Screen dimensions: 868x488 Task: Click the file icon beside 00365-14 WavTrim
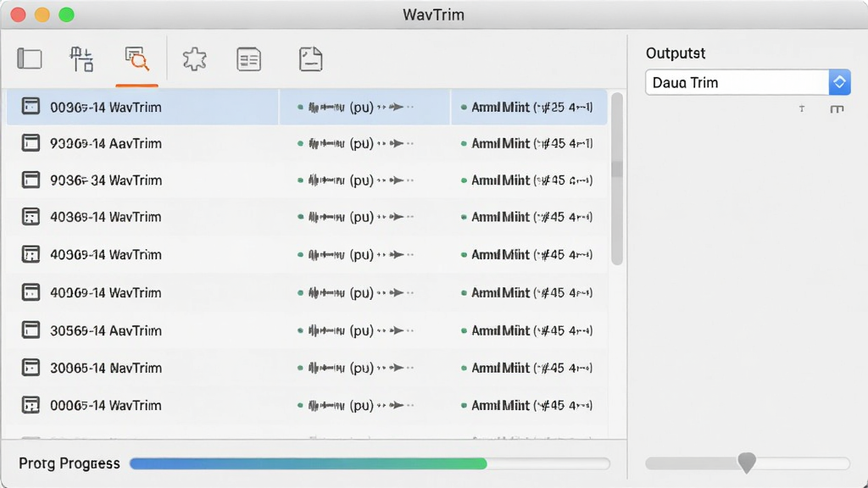(31, 106)
